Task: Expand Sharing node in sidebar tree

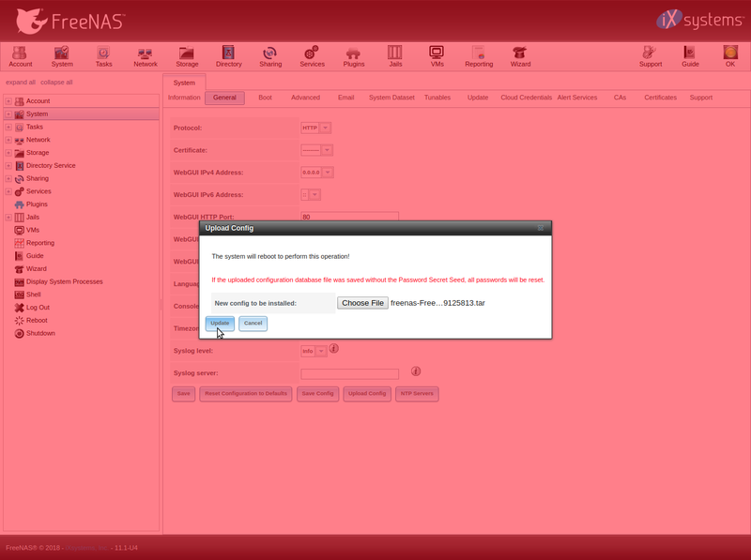Action: tap(8, 178)
